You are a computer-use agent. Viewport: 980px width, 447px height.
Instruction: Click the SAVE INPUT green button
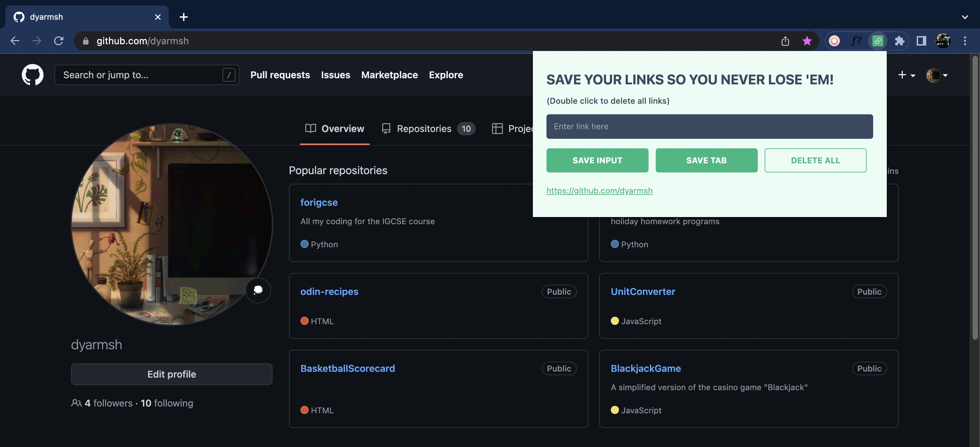(597, 160)
